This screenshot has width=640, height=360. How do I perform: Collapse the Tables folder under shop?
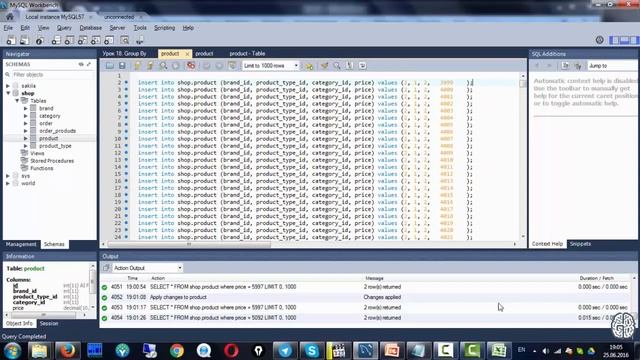[17, 101]
